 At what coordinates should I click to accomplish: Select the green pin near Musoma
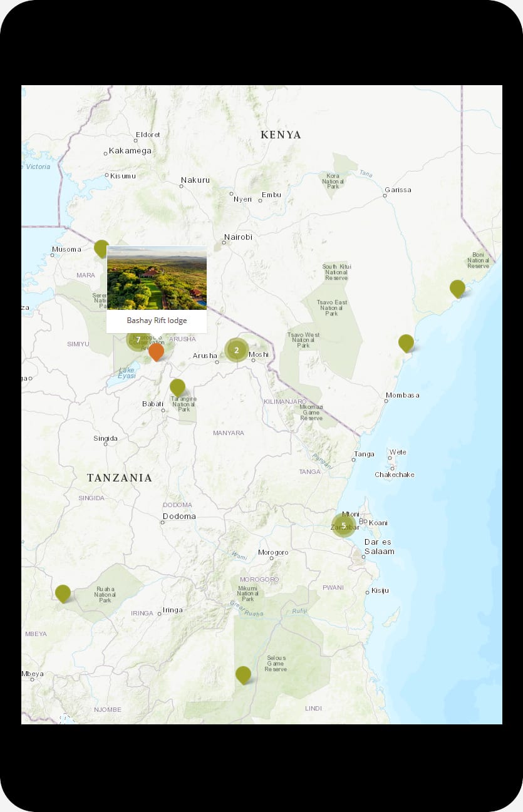(x=101, y=248)
